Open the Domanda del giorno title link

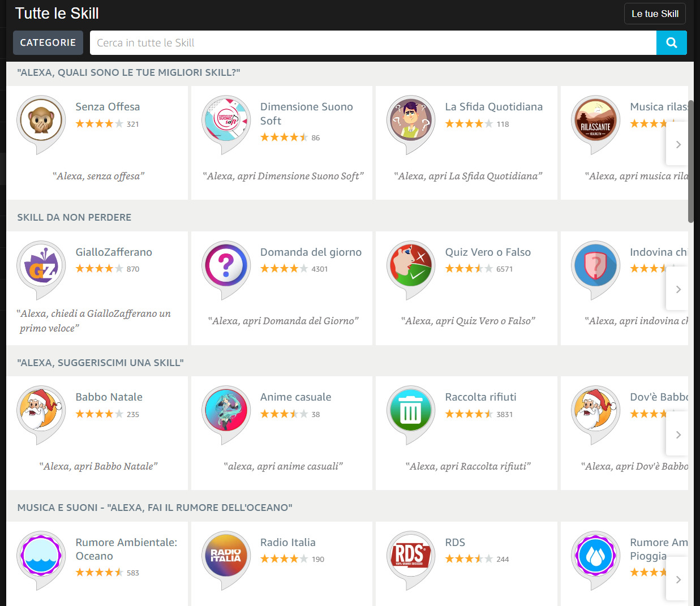coord(311,252)
